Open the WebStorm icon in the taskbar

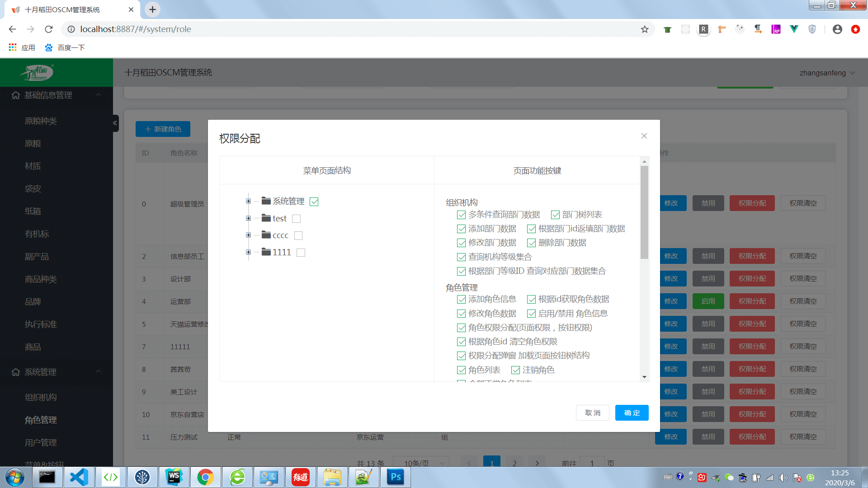pyautogui.click(x=174, y=477)
